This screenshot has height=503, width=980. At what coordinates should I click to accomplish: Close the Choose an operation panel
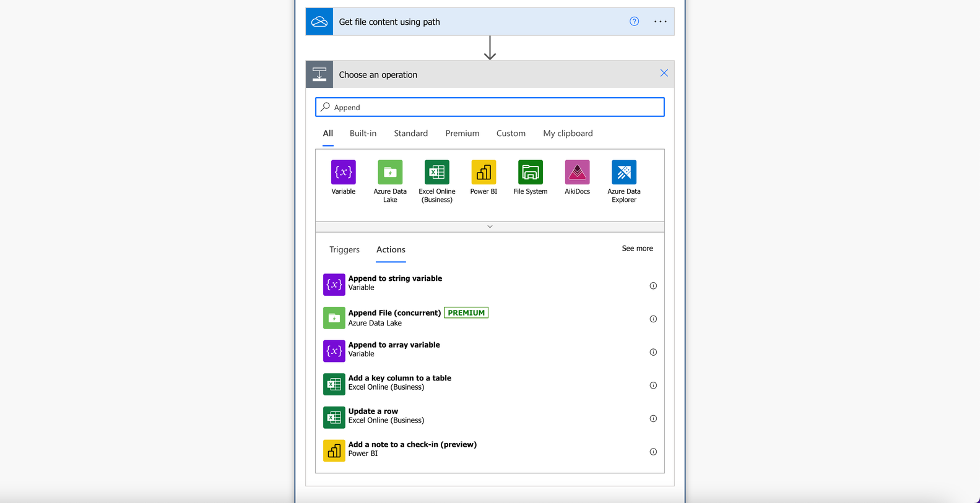[x=664, y=73]
